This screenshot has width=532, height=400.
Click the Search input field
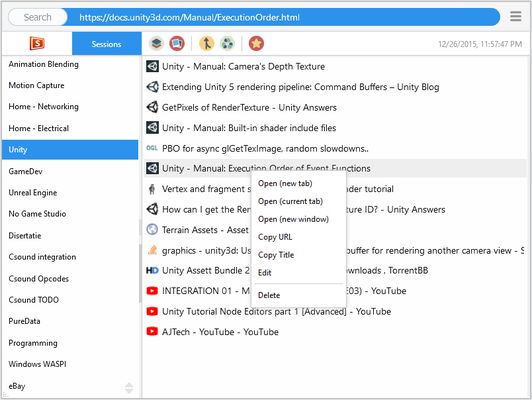(38, 17)
